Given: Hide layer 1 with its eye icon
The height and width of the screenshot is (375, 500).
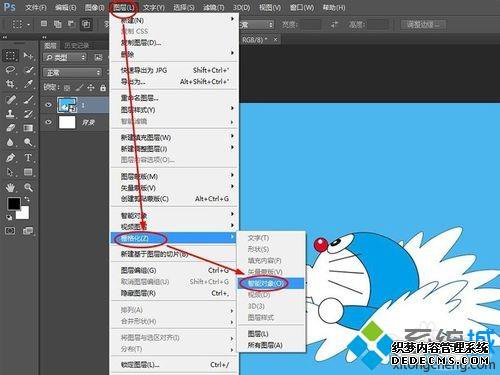Looking at the screenshot, I should pyautogui.click(x=49, y=105).
